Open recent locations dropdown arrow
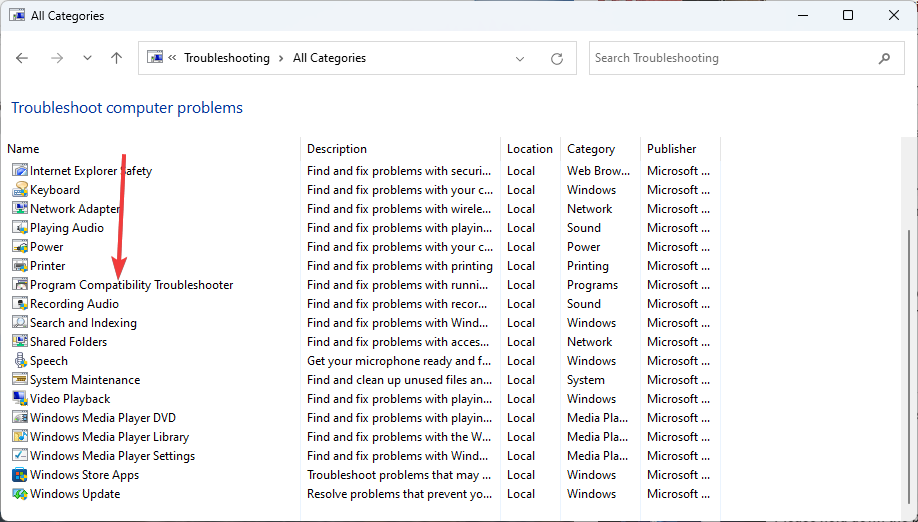The height and width of the screenshot is (522, 918). (x=87, y=58)
